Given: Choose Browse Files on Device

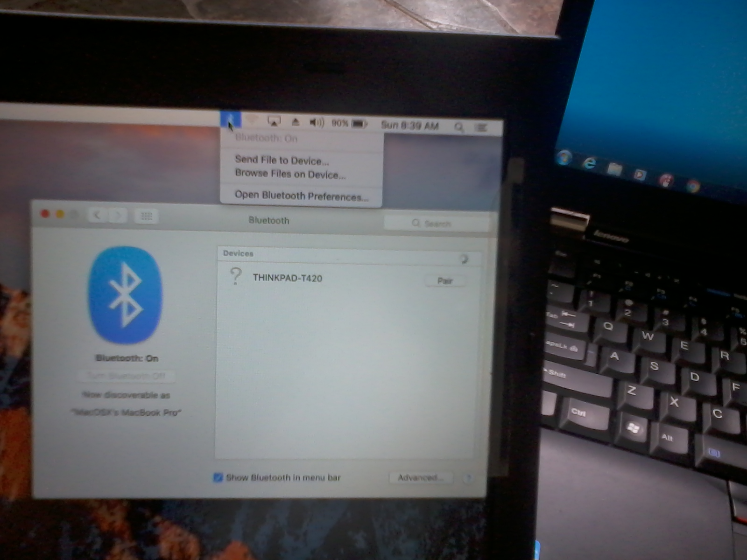Looking at the screenshot, I should (x=289, y=174).
